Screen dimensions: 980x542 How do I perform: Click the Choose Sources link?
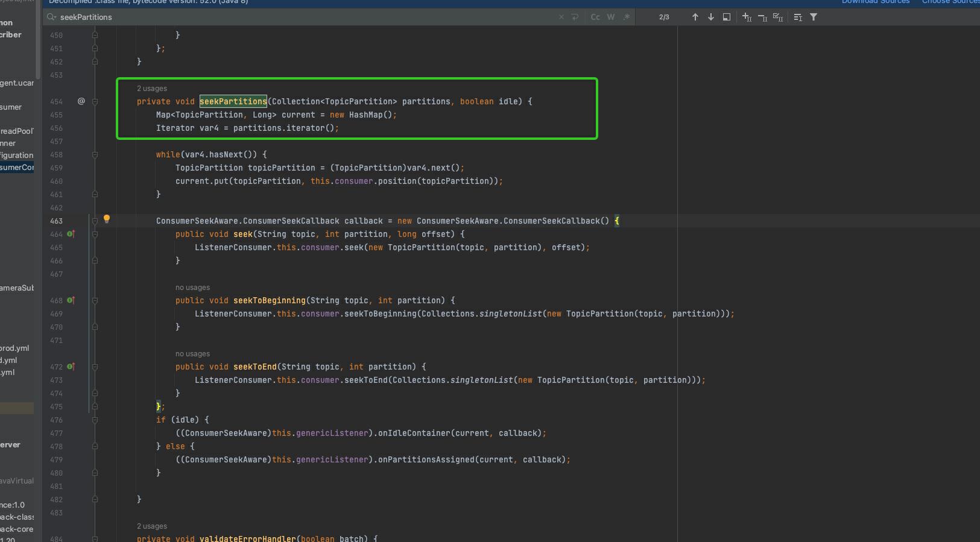tap(950, 2)
